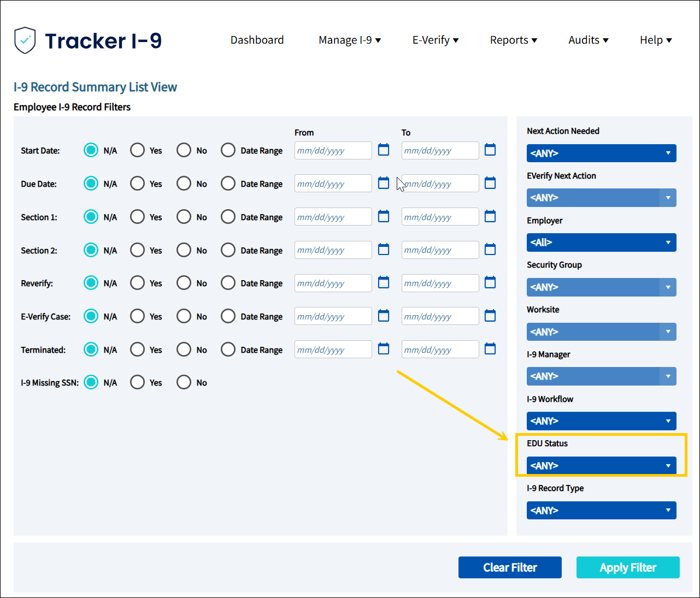Click the Section 2 To date field
The height and width of the screenshot is (598, 700).
pyautogui.click(x=440, y=250)
